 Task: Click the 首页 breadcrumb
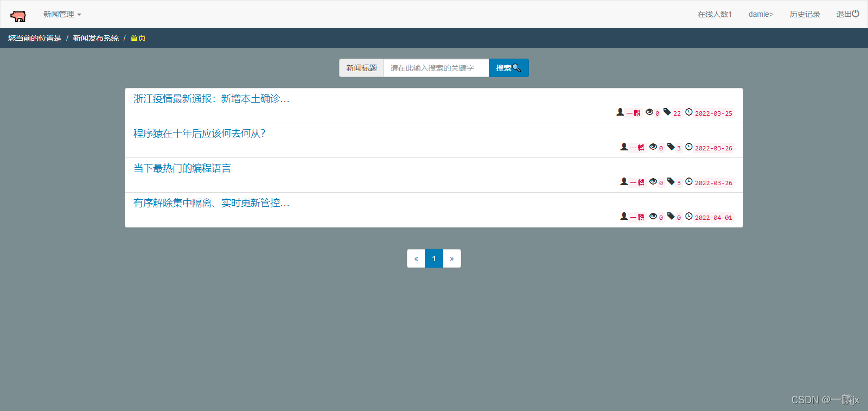pos(138,38)
